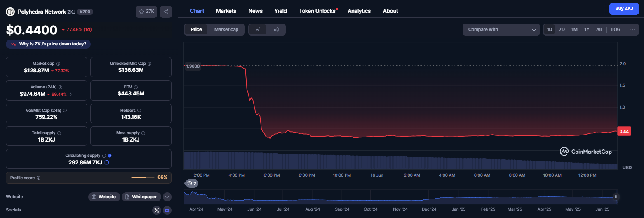Click the Buy ZKJ button

click(x=624, y=8)
